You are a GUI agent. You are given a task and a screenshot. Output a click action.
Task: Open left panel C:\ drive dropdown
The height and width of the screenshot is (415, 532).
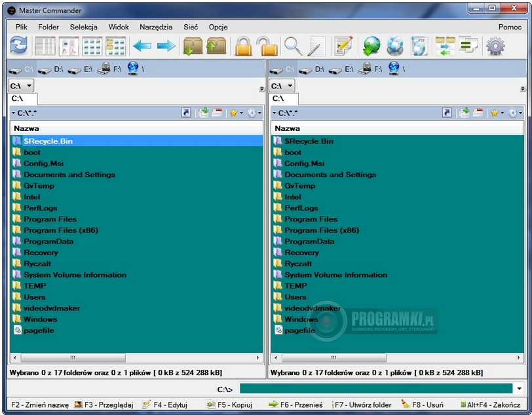point(21,86)
